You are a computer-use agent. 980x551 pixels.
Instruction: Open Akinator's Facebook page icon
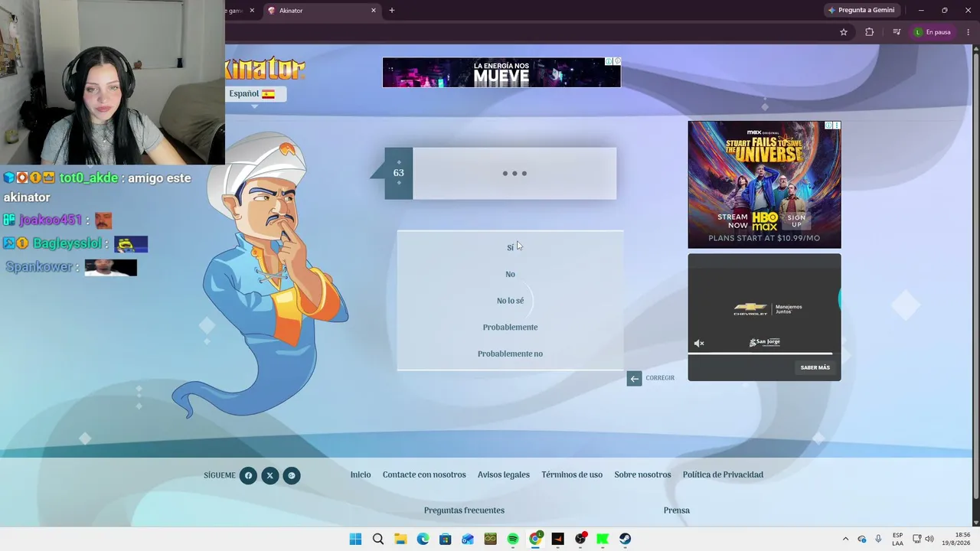click(248, 475)
